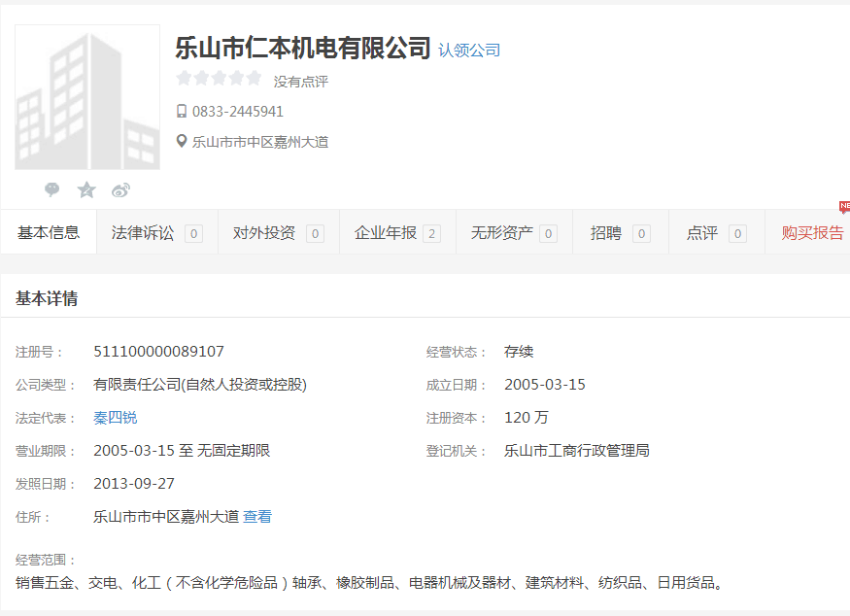
Task: Click the comment bubble icon under the logo
Action: [x=52, y=189]
